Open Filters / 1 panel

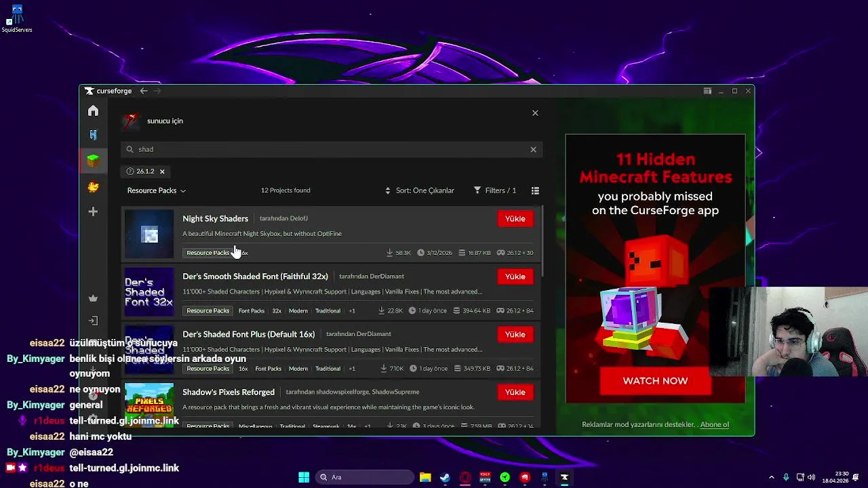click(495, 190)
